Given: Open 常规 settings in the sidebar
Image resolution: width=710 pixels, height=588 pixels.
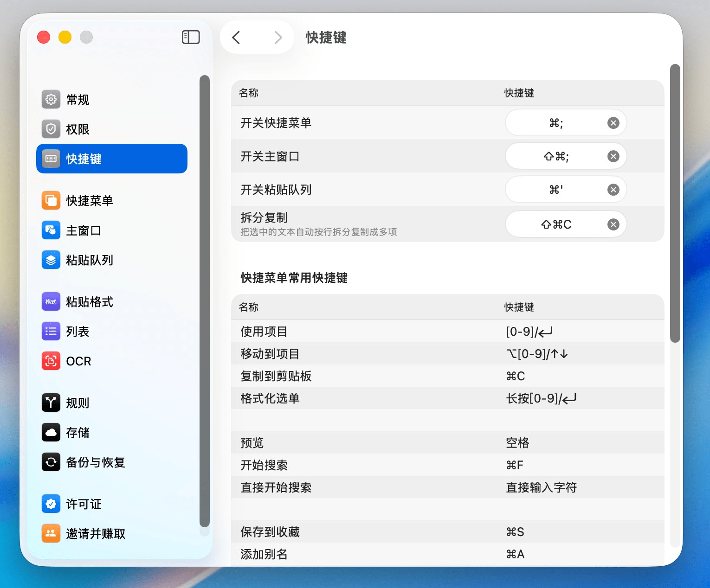Looking at the screenshot, I should click(x=77, y=99).
